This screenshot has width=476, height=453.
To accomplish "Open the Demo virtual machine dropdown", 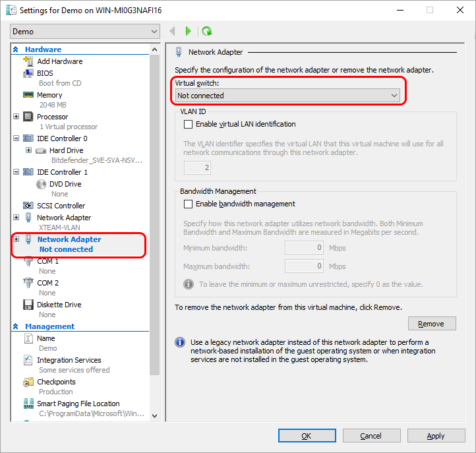I will pyautogui.click(x=85, y=32).
